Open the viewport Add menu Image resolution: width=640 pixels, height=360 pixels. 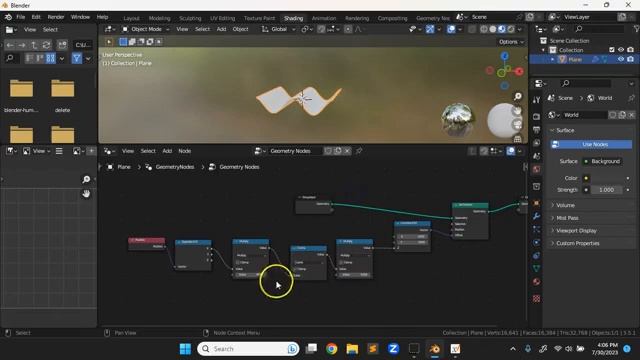(x=221, y=29)
